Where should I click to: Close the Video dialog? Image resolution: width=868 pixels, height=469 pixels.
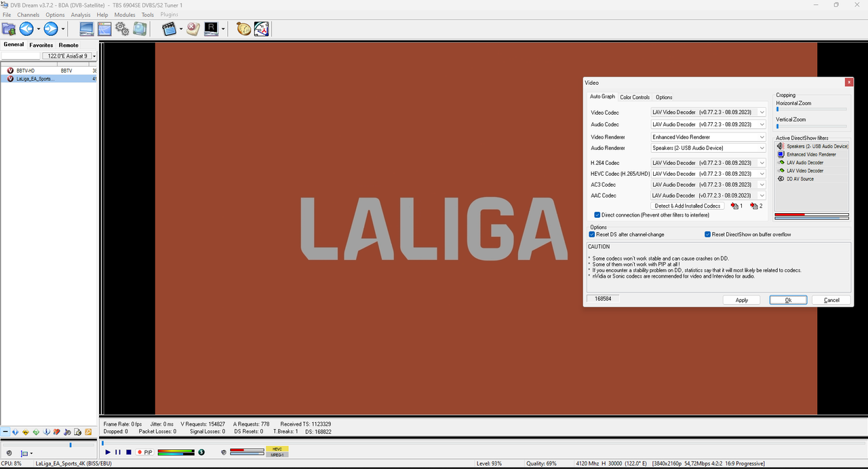pos(848,82)
